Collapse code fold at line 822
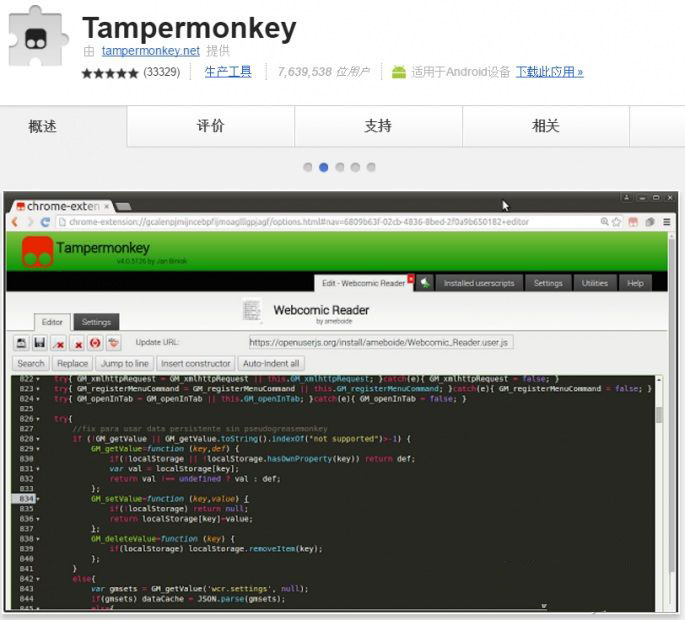The image size is (685, 620). [x=38, y=379]
